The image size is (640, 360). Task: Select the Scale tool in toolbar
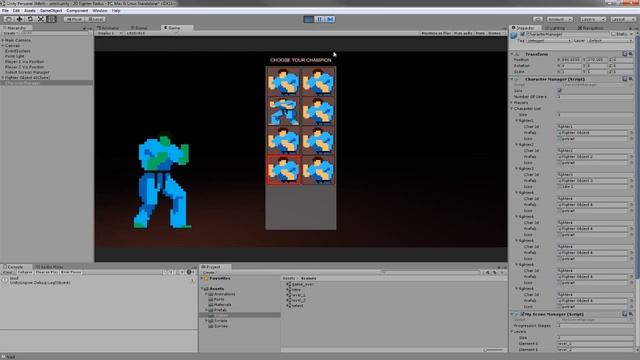pyautogui.click(x=41, y=19)
